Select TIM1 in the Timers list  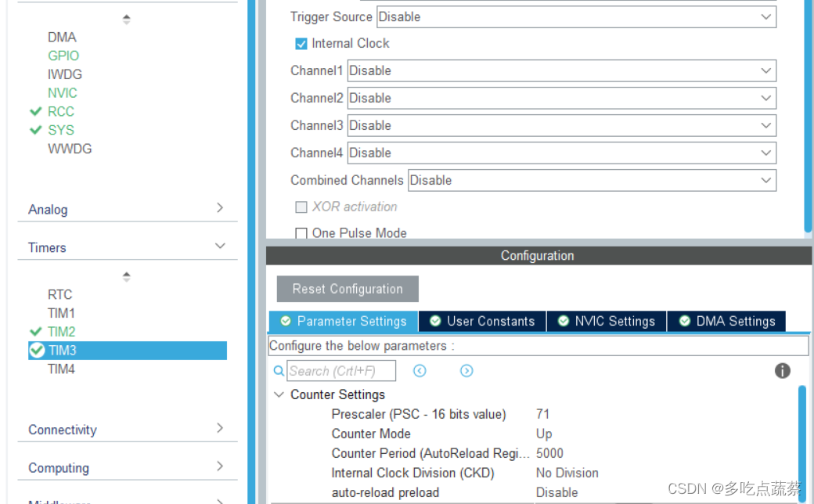coord(61,313)
